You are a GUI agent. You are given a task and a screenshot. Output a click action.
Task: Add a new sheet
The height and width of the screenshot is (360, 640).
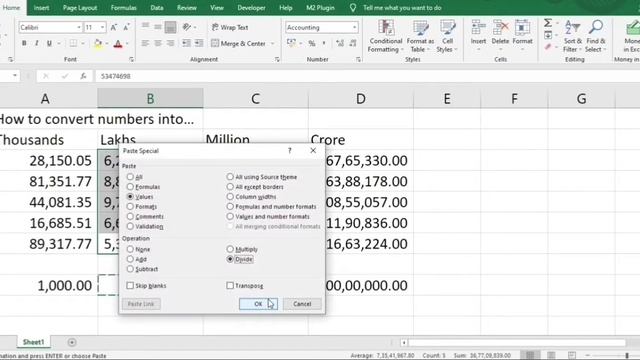(x=72, y=342)
